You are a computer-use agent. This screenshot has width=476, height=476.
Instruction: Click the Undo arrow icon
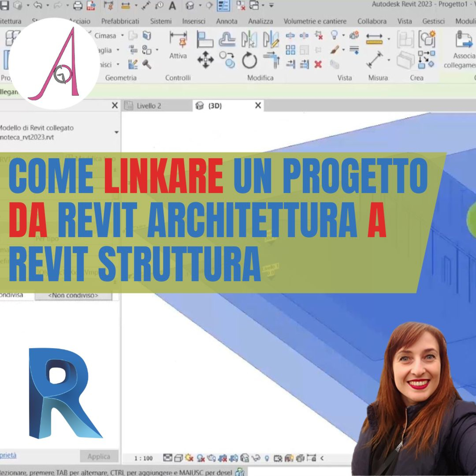(38, 5)
